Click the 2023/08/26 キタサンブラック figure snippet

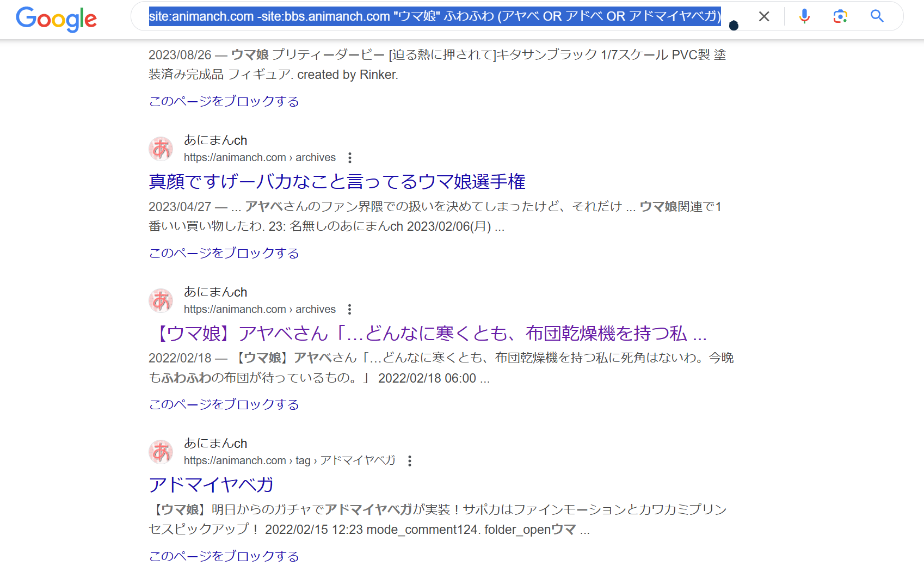438,65
